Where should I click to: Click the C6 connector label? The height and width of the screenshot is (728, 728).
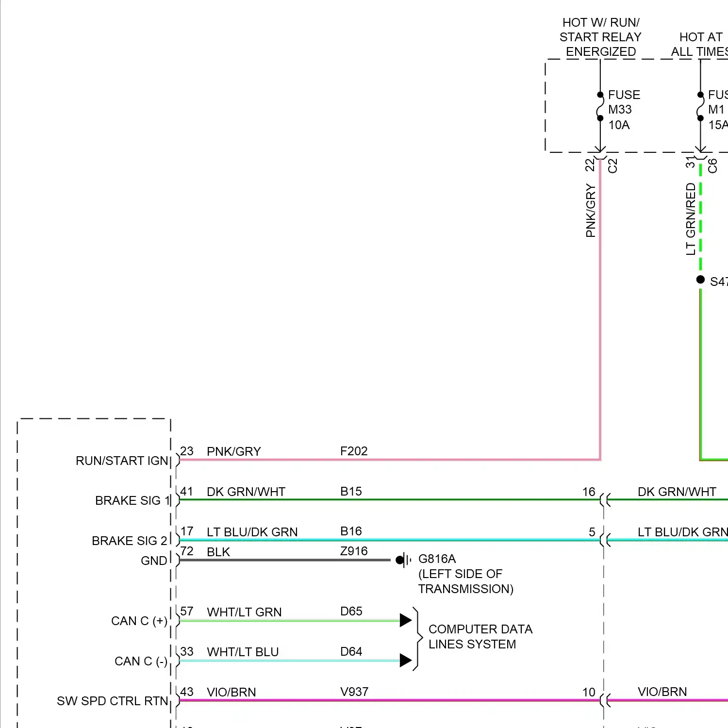712,166
